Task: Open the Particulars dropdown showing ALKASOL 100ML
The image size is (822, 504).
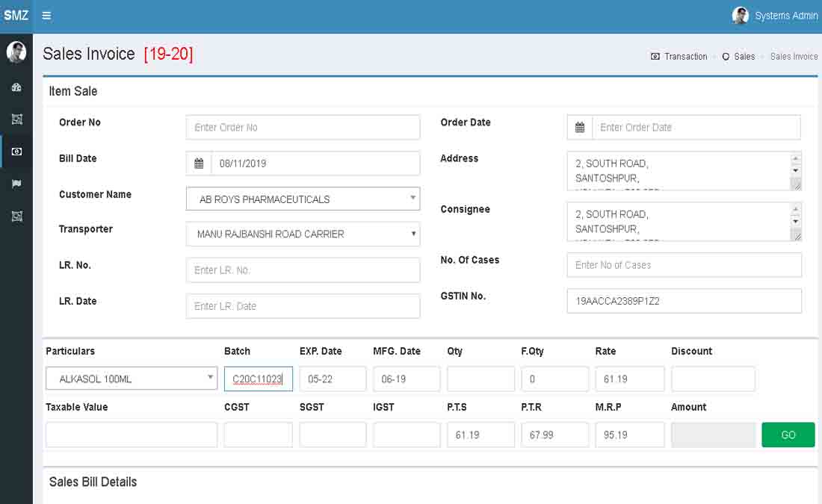Action: point(210,379)
